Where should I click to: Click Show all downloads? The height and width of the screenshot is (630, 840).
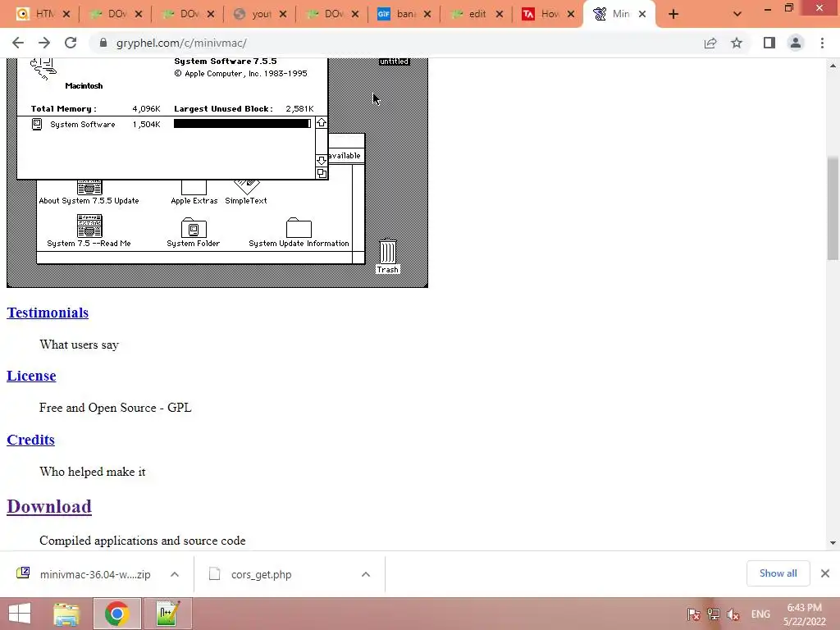778,573
